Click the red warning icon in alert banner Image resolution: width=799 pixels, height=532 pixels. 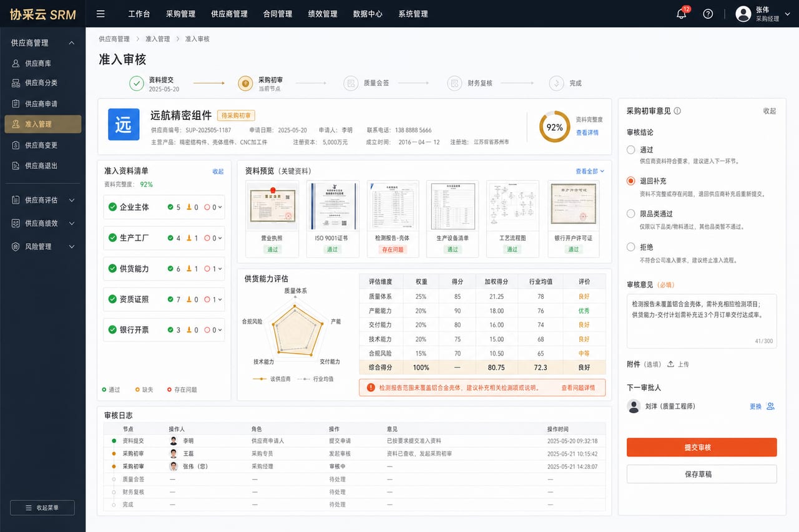coord(371,387)
